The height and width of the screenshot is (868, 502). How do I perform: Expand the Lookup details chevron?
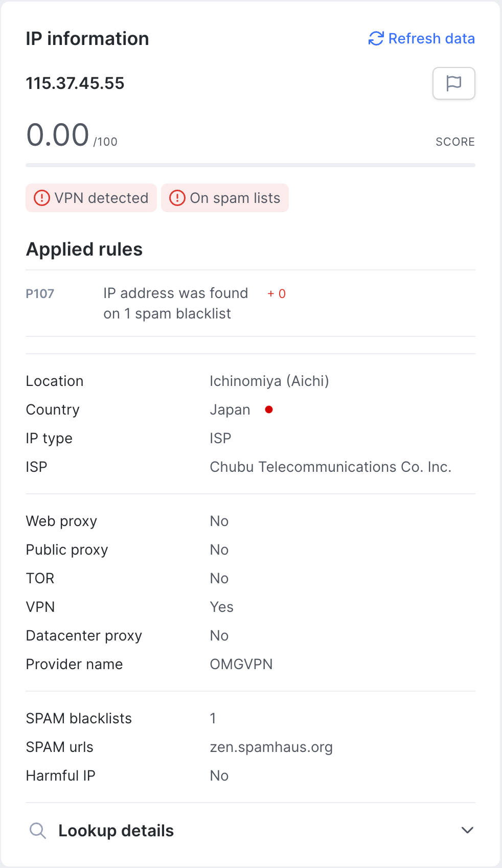[x=467, y=830]
